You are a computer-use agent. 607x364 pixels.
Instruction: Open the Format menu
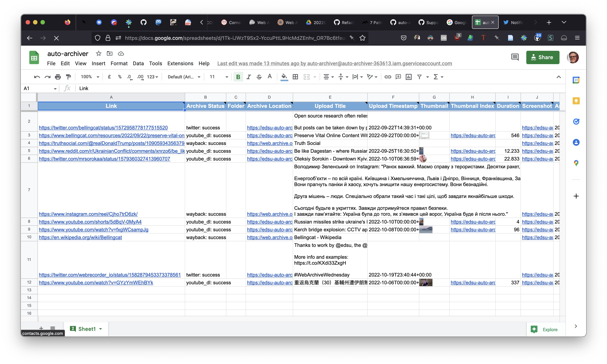(x=119, y=63)
